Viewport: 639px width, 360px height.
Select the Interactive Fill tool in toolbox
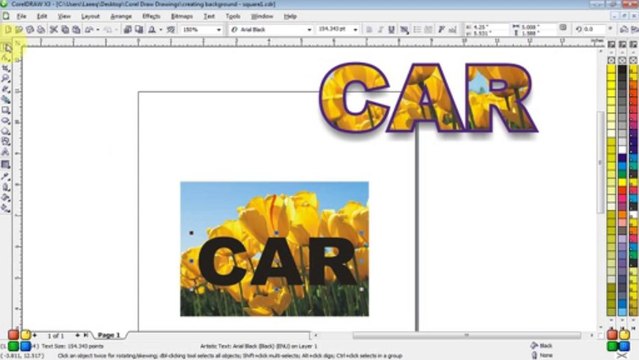[6, 208]
